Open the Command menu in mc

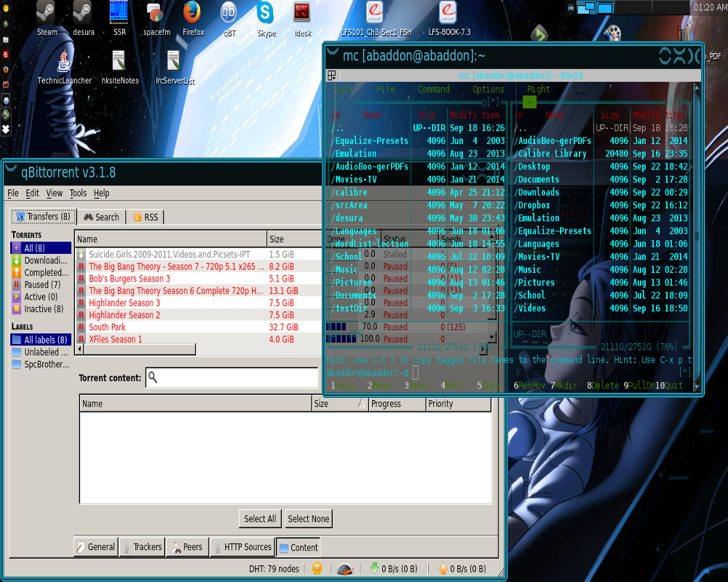coord(434,89)
